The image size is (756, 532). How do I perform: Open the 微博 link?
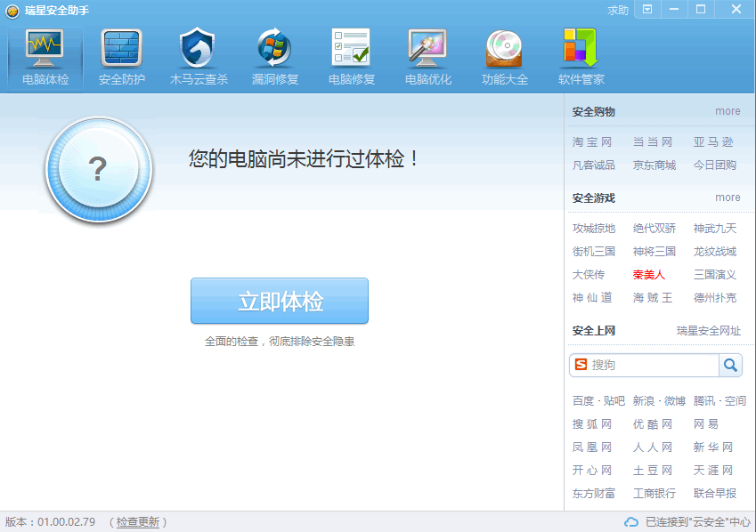click(674, 401)
